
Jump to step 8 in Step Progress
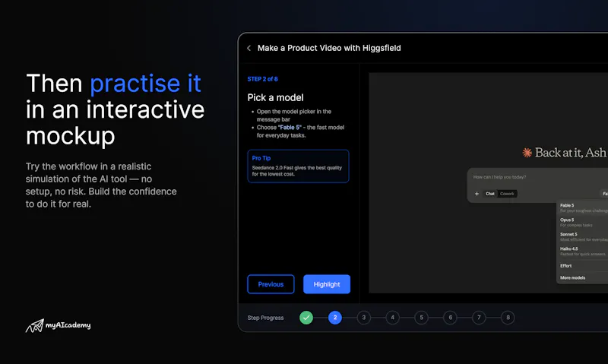(x=508, y=318)
